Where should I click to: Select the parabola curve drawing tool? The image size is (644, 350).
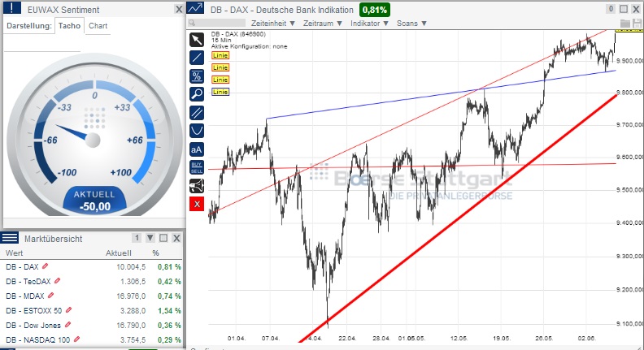197,131
